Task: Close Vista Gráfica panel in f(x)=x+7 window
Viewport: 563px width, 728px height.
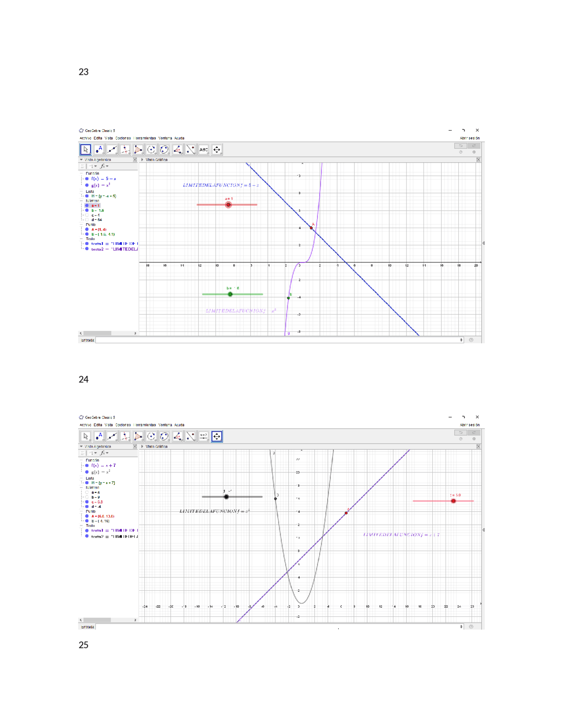Action: (478, 447)
